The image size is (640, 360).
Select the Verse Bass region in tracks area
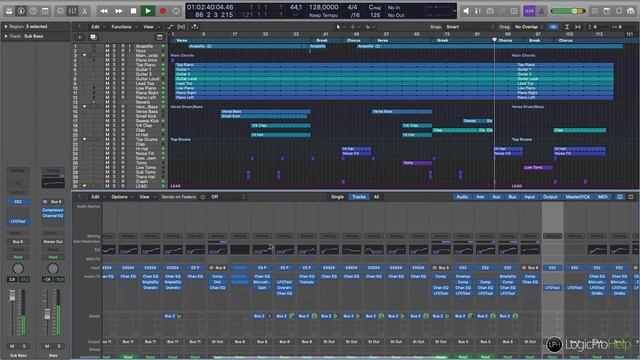[265, 111]
